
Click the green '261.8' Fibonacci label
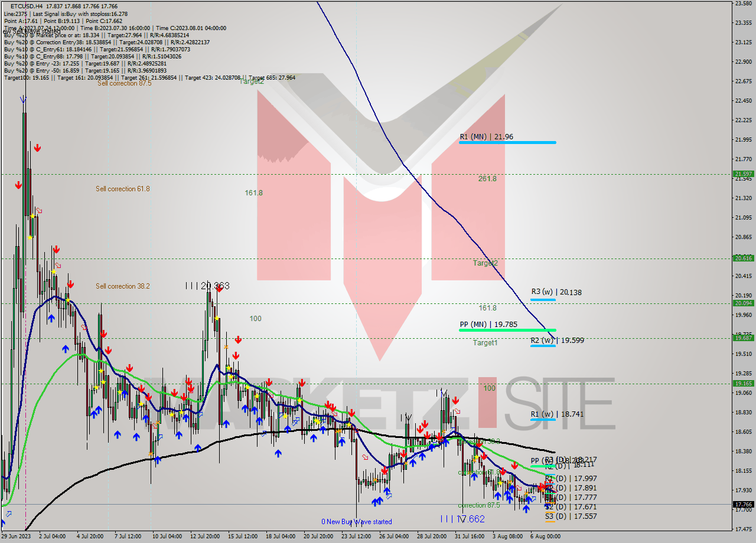[487, 178]
